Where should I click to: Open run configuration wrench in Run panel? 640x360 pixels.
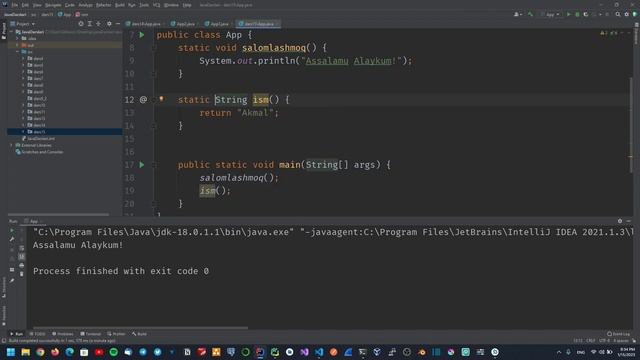[x=12, y=239]
